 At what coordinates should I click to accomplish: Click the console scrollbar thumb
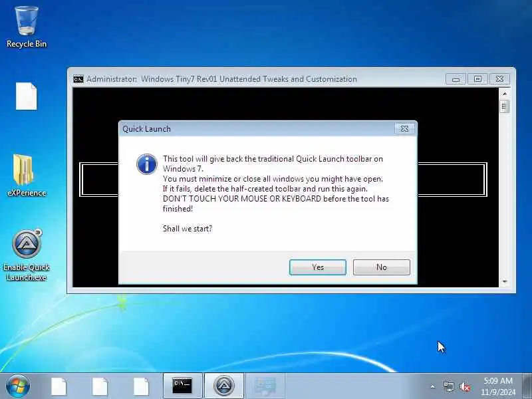[505, 106]
